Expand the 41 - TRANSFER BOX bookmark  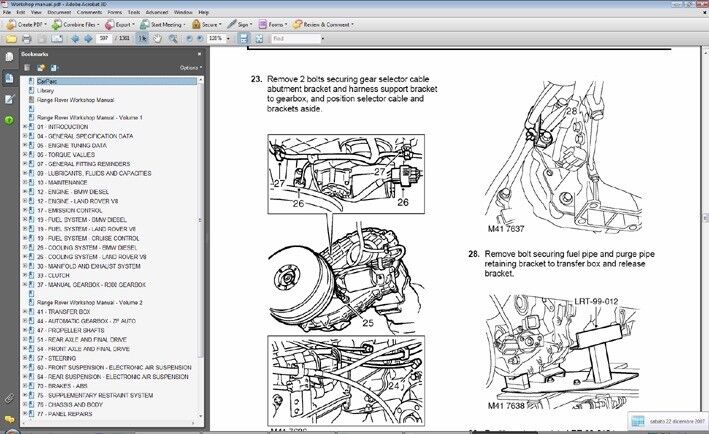coord(25,312)
